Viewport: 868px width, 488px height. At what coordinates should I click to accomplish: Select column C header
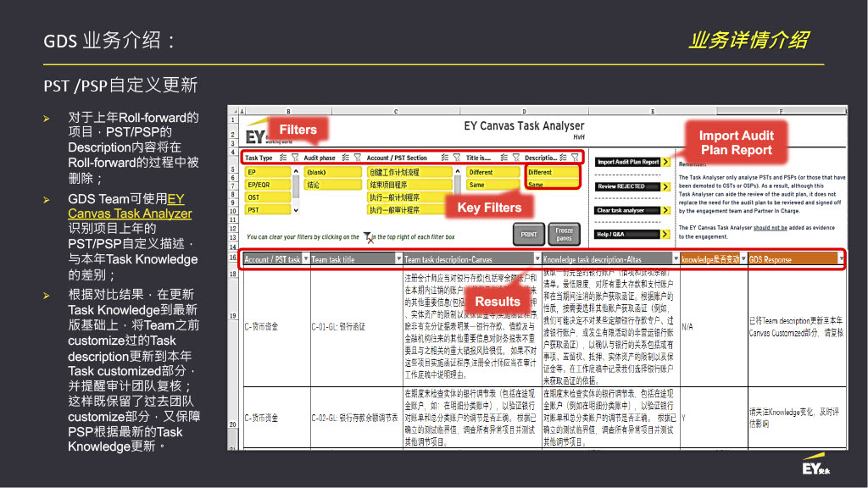pos(396,111)
